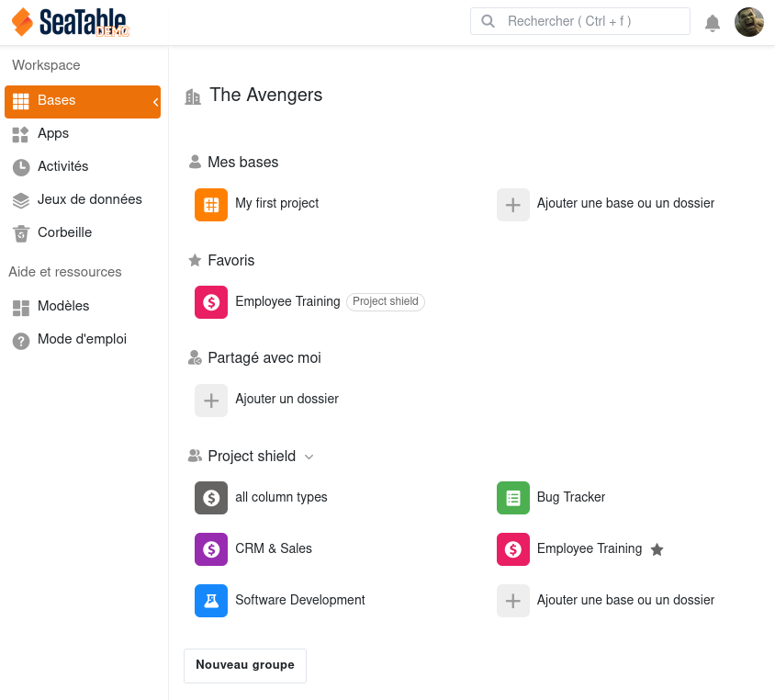Image resolution: width=775 pixels, height=700 pixels.
Task: Click the My first project orange icon
Action: pos(211,204)
